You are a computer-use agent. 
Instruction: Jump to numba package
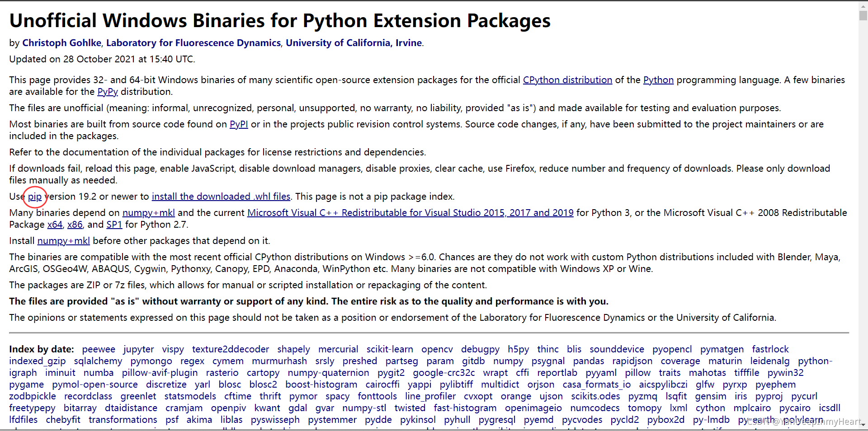tap(99, 373)
